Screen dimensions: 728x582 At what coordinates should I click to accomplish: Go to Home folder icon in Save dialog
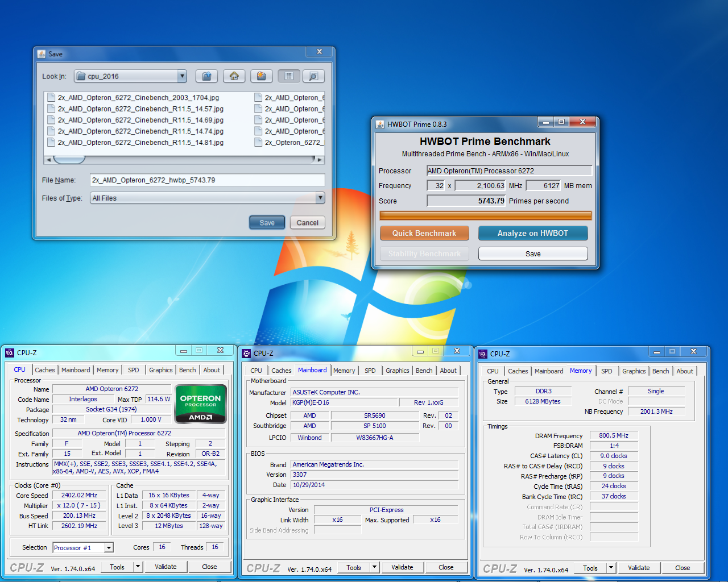tap(234, 76)
